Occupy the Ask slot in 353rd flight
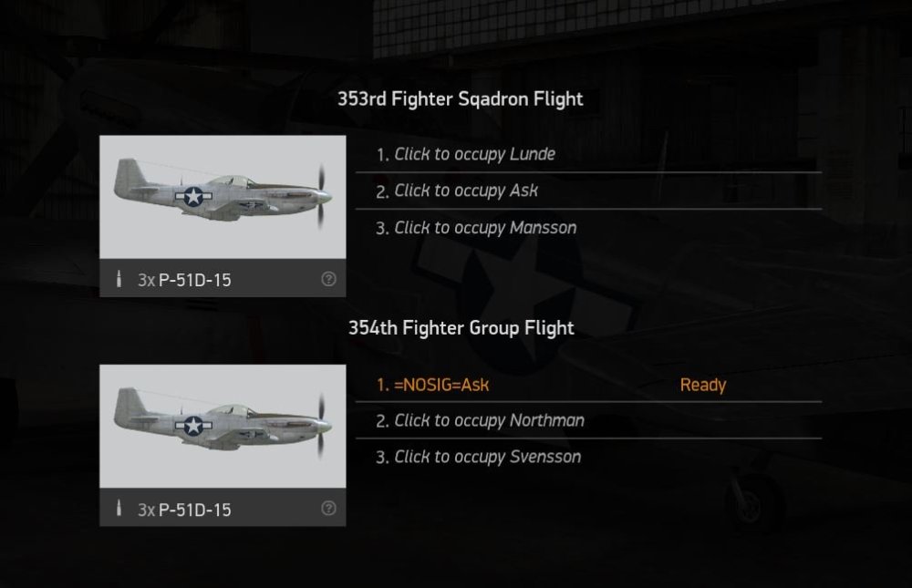This screenshot has width=912, height=588. coord(466,191)
